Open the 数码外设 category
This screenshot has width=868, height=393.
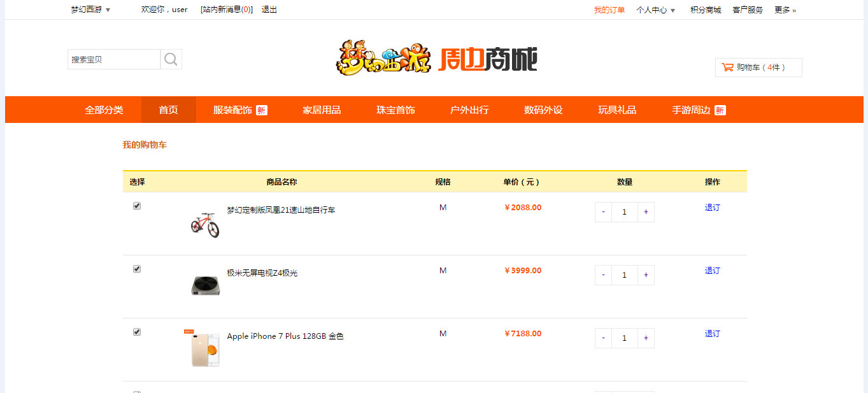tap(543, 110)
